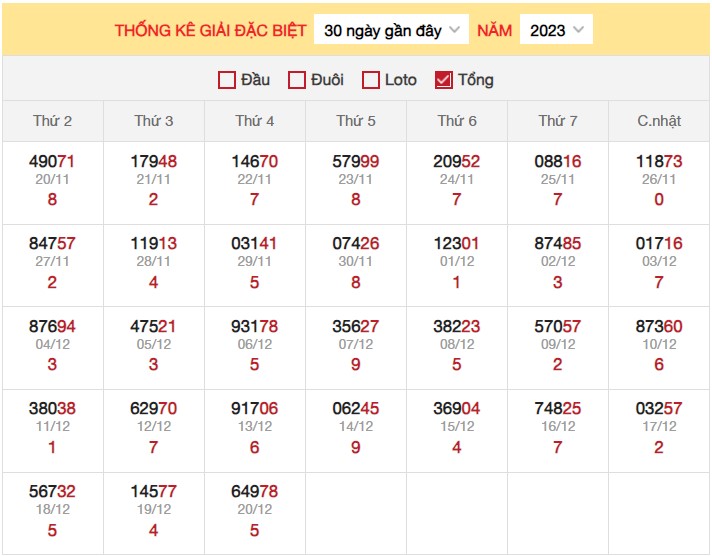Click result 11873 dated 26/11
712x556 pixels.
(659, 161)
